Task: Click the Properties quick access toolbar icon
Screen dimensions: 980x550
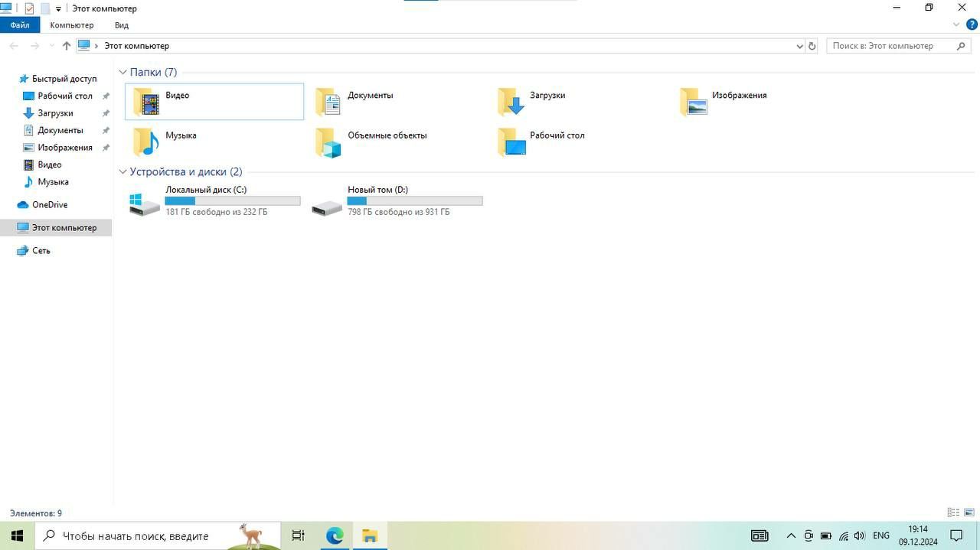Action: pos(29,8)
